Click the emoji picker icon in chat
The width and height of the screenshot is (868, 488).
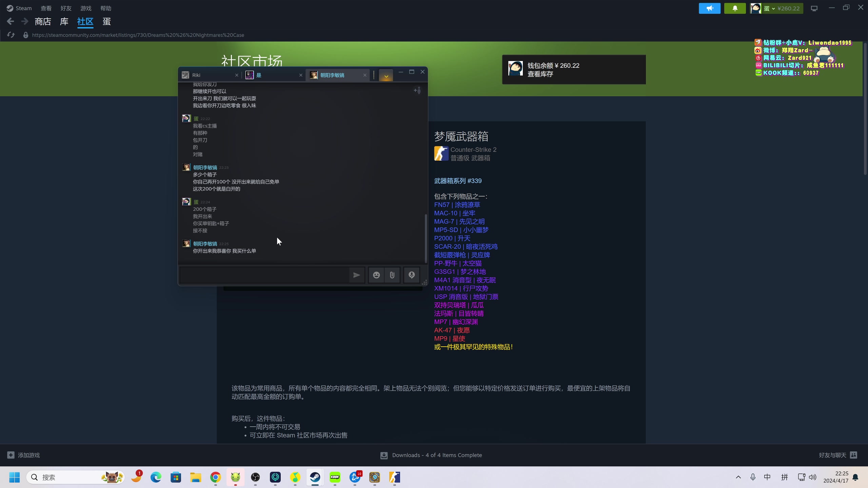point(376,275)
